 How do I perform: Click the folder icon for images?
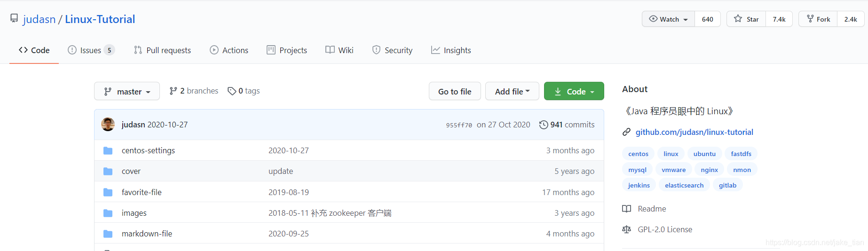coord(108,213)
